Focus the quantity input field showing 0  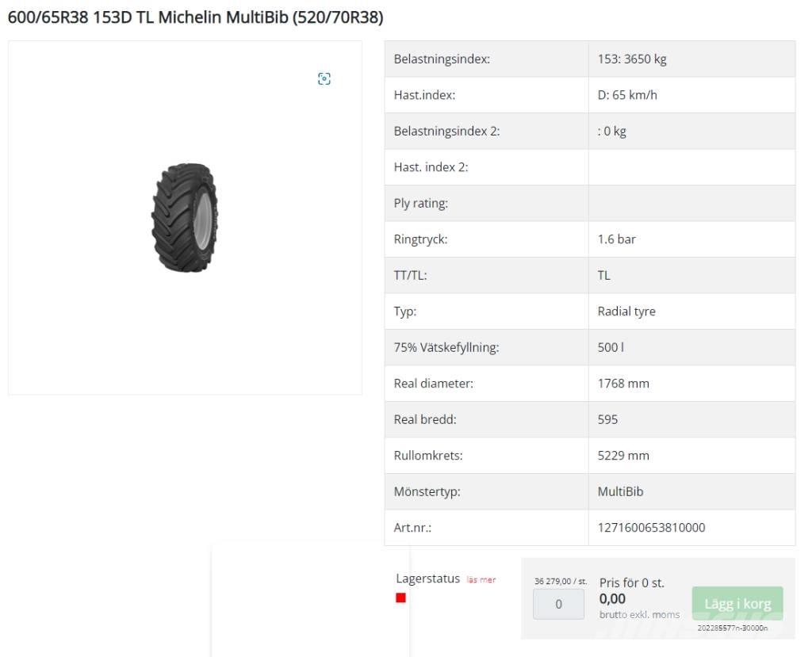click(558, 605)
